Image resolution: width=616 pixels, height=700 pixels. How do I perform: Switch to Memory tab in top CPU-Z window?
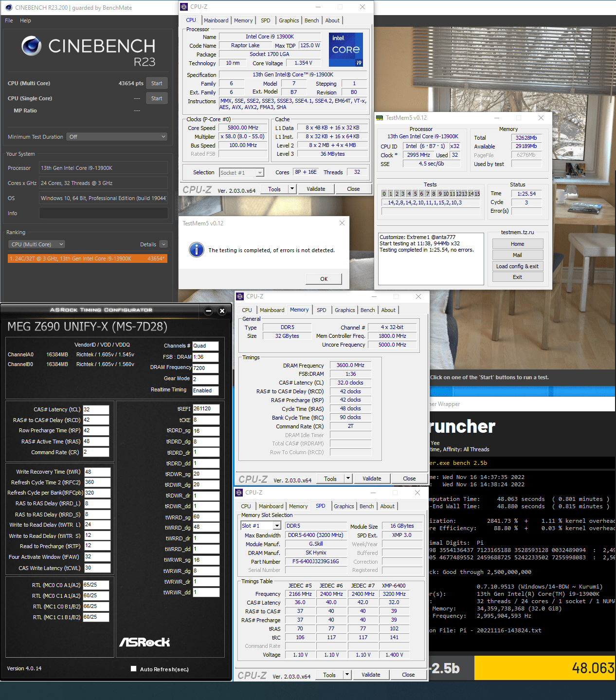243,20
